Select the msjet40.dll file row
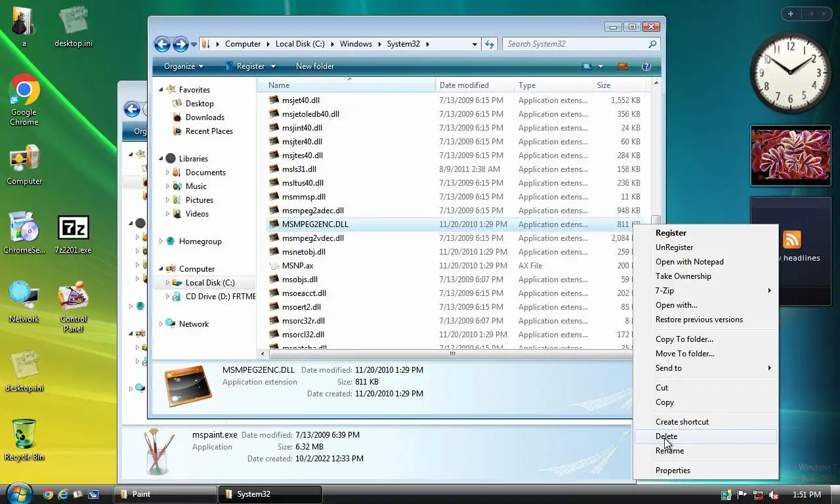Image resolution: width=840 pixels, height=504 pixels. coord(455,100)
